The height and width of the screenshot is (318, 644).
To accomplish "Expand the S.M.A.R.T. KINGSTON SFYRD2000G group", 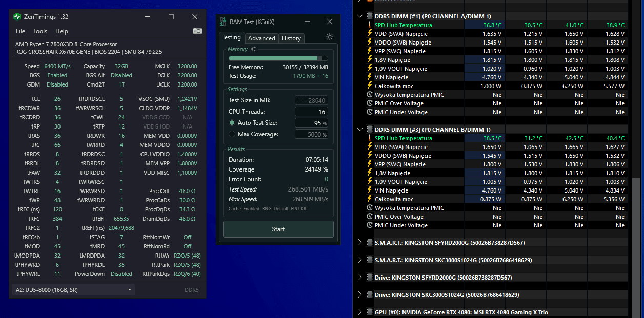I will pyautogui.click(x=360, y=243).
